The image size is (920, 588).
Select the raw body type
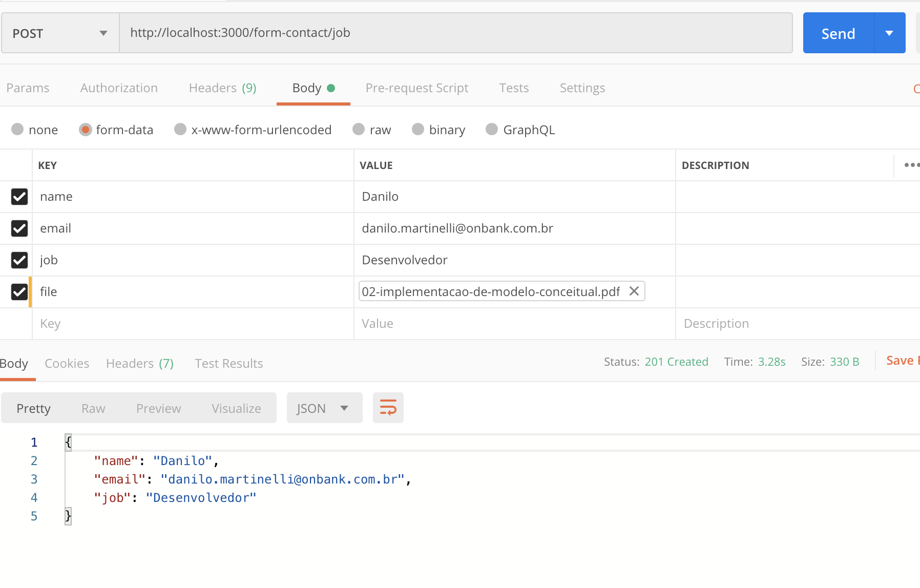click(359, 129)
